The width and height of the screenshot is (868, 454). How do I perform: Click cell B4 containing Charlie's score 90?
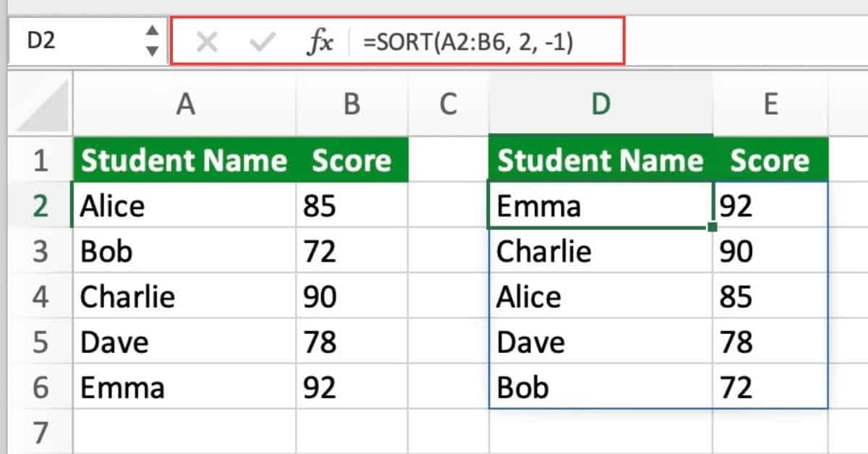tap(352, 296)
